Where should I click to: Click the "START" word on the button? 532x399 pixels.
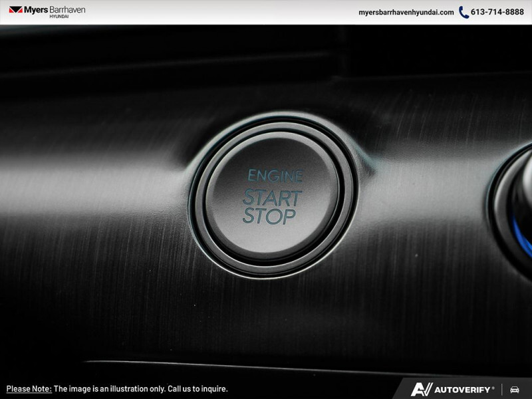coord(271,198)
